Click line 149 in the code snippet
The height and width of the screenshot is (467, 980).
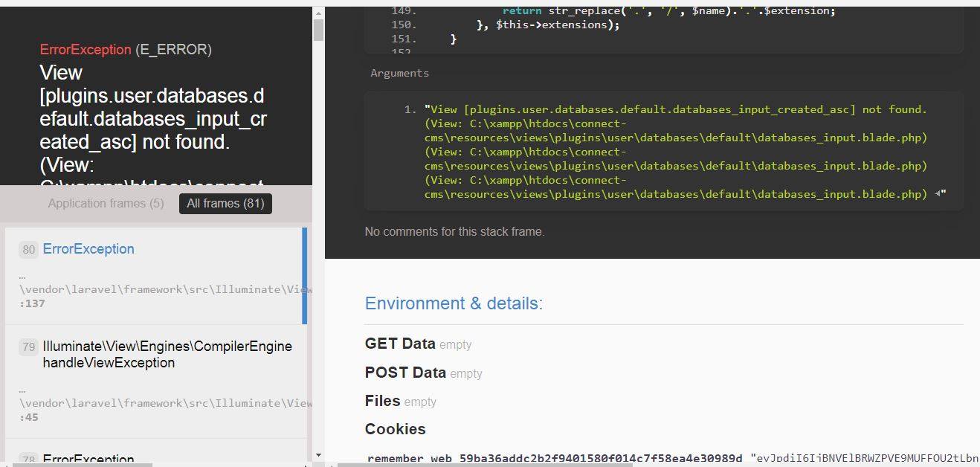pyautogui.click(x=402, y=10)
